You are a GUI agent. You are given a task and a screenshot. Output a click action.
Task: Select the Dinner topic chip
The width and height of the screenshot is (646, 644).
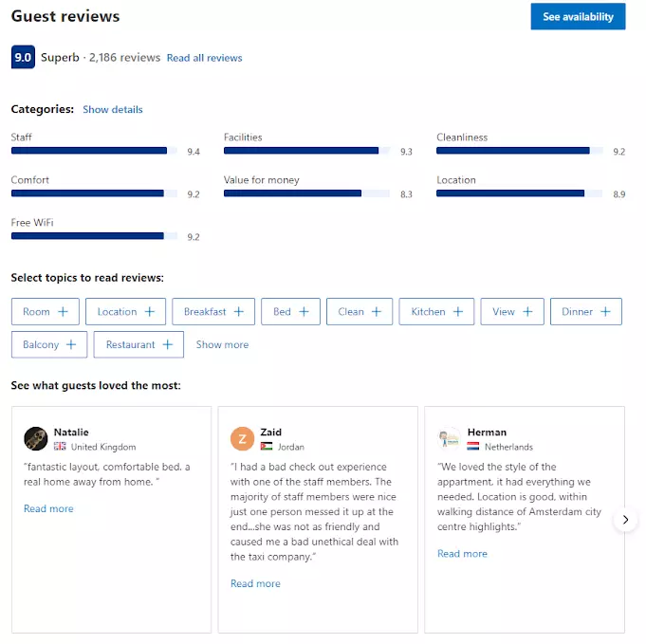pyautogui.click(x=586, y=311)
